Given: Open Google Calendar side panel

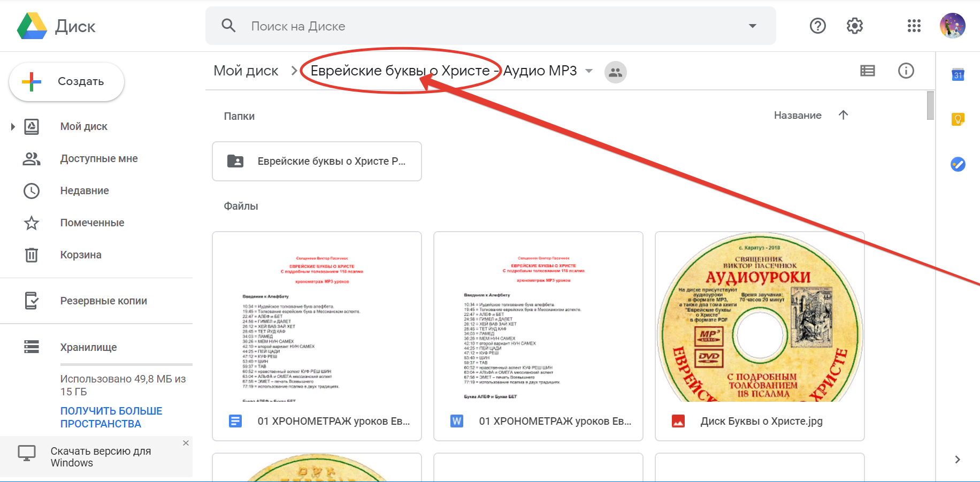Looking at the screenshot, I should 958,75.
